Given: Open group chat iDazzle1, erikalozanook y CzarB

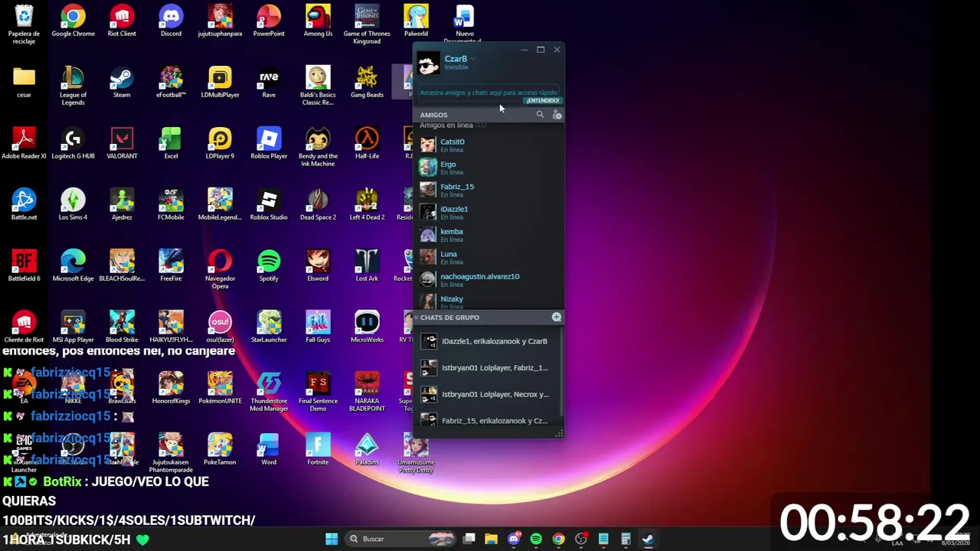Looking at the screenshot, I should tap(488, 341).
